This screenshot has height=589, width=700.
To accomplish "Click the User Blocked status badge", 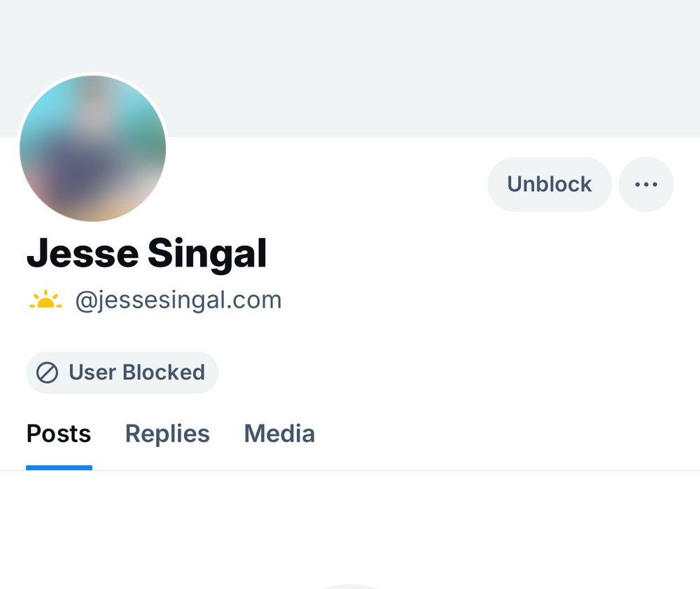I will [x=122, y=372].
